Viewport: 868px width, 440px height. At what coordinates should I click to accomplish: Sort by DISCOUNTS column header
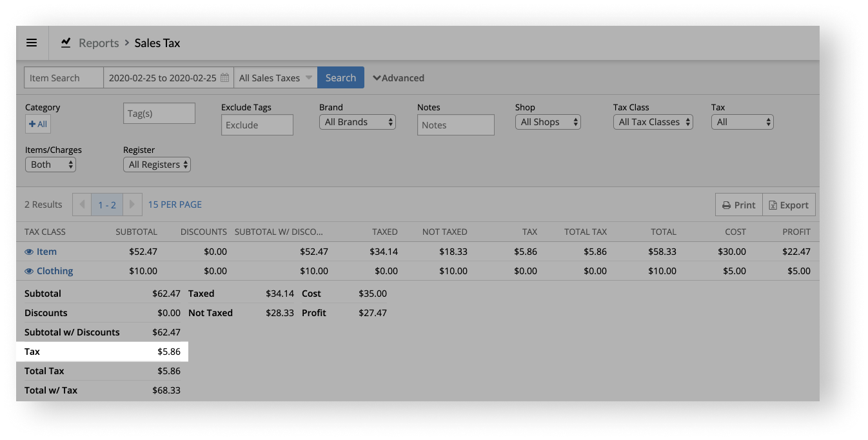204,232
